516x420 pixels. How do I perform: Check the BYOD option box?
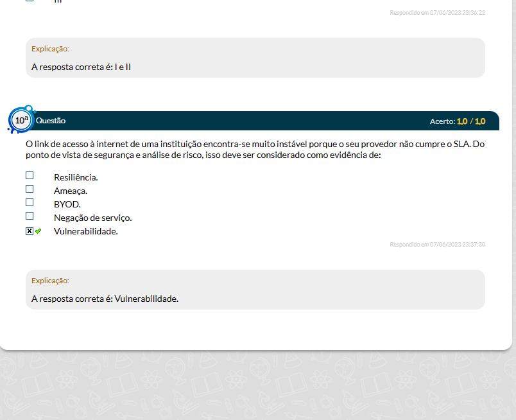point(30,202)
